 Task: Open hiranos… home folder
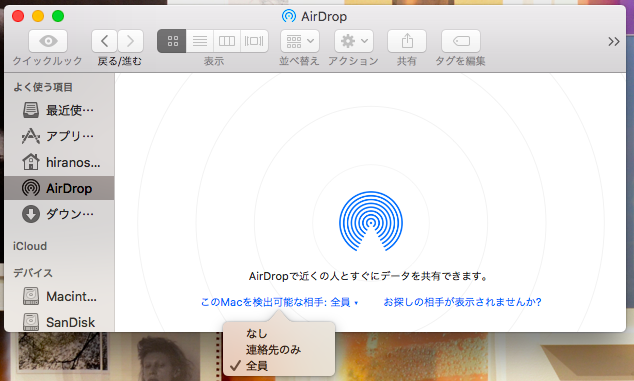(x=59, y=162)
